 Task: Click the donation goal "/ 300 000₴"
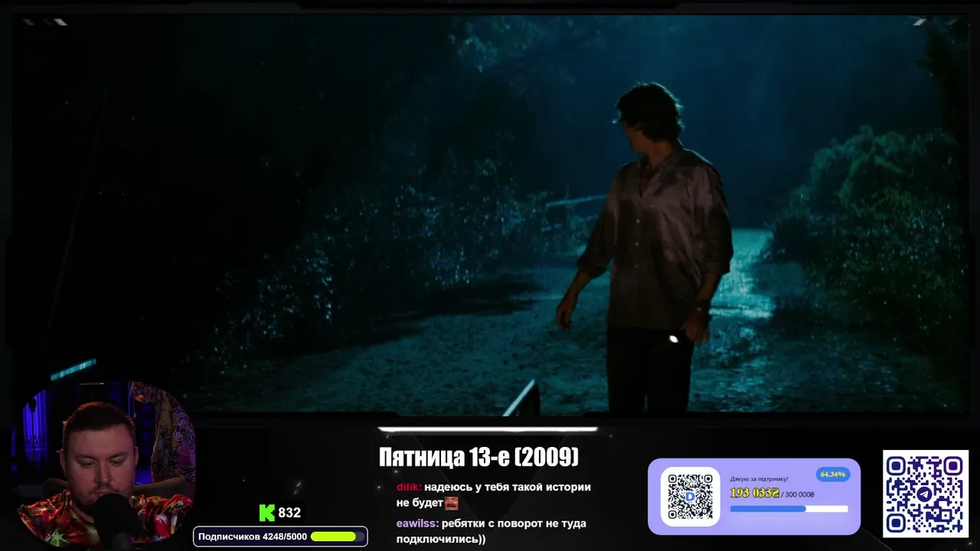pyautogui.click(x=797, y=495)
